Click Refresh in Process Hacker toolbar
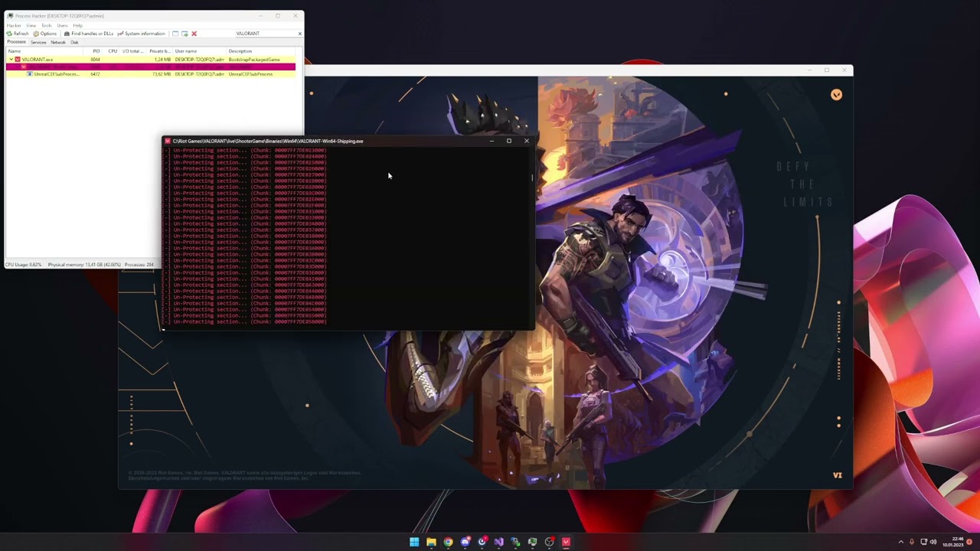The image size is (980, 551). pyautogui.click(x=18, y=34)
